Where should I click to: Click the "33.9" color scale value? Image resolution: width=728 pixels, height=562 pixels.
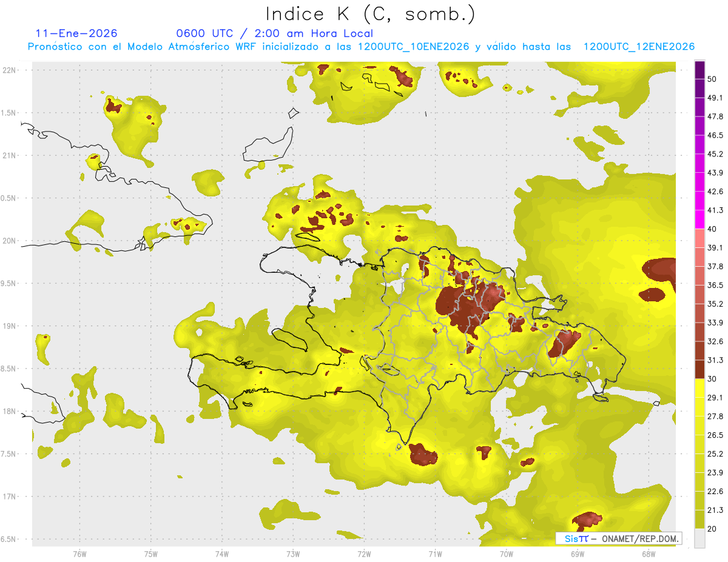[715, 323]
